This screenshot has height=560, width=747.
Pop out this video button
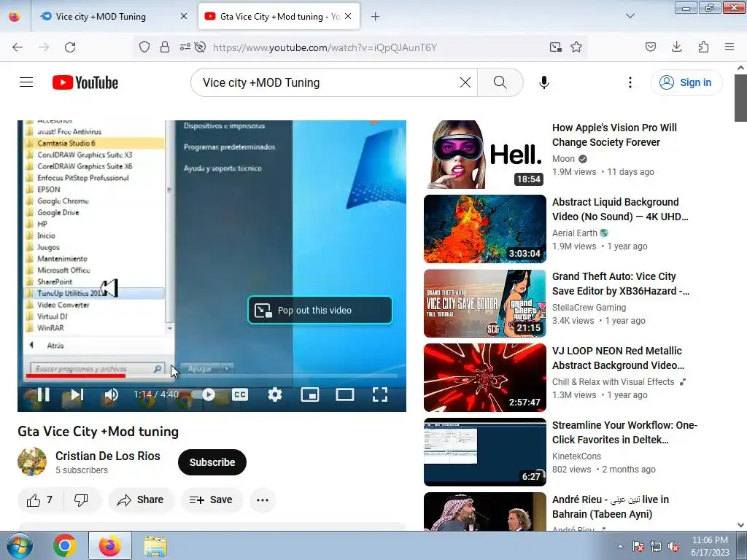320,311
